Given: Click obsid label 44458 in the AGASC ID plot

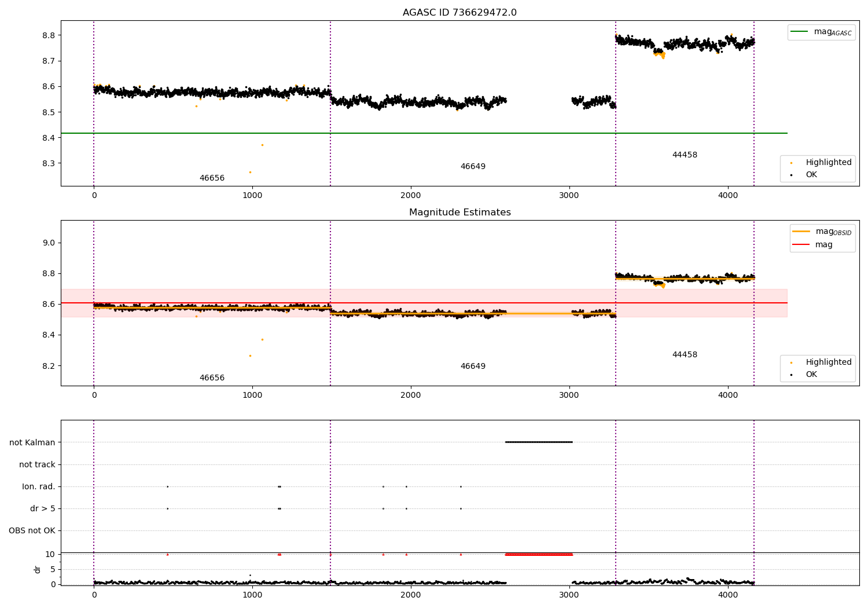Looking at the screenshot, I should click(685, 155).
